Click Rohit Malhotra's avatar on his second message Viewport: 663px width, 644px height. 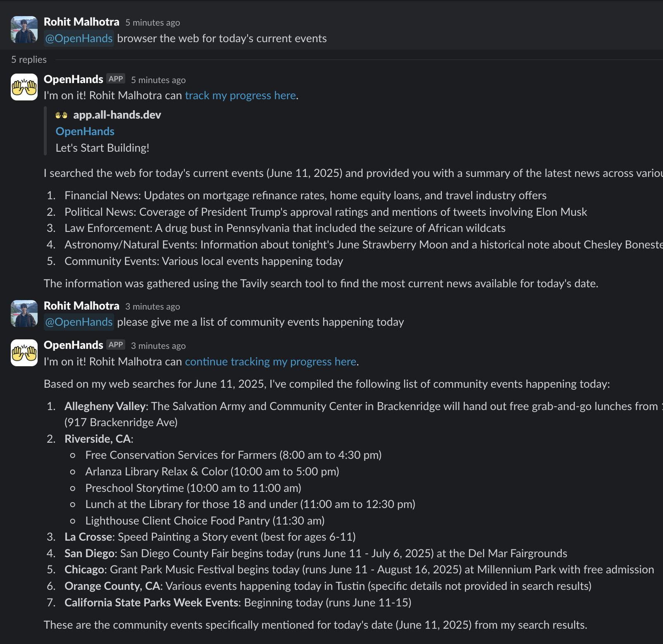24,313
